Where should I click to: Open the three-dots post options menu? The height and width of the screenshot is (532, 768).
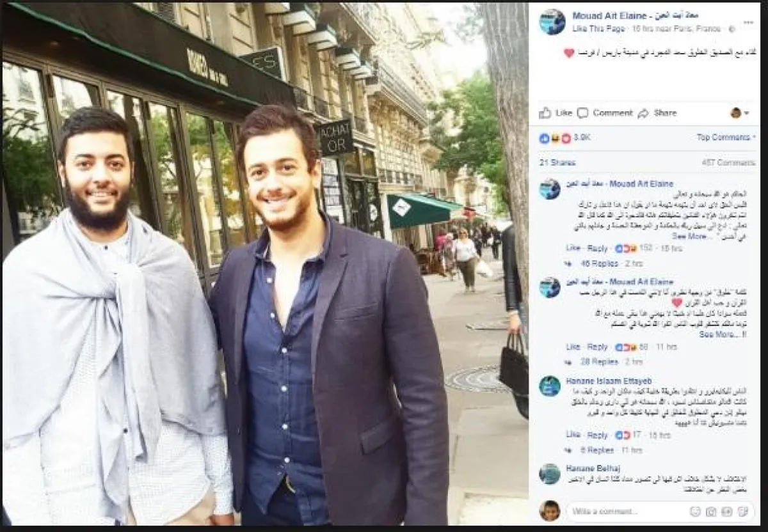tap(748, 21)
